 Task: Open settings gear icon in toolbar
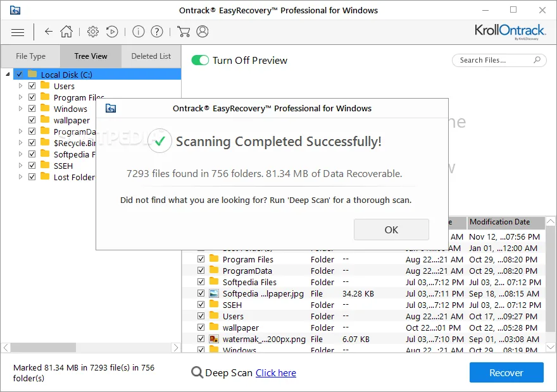tap(93, 32)
